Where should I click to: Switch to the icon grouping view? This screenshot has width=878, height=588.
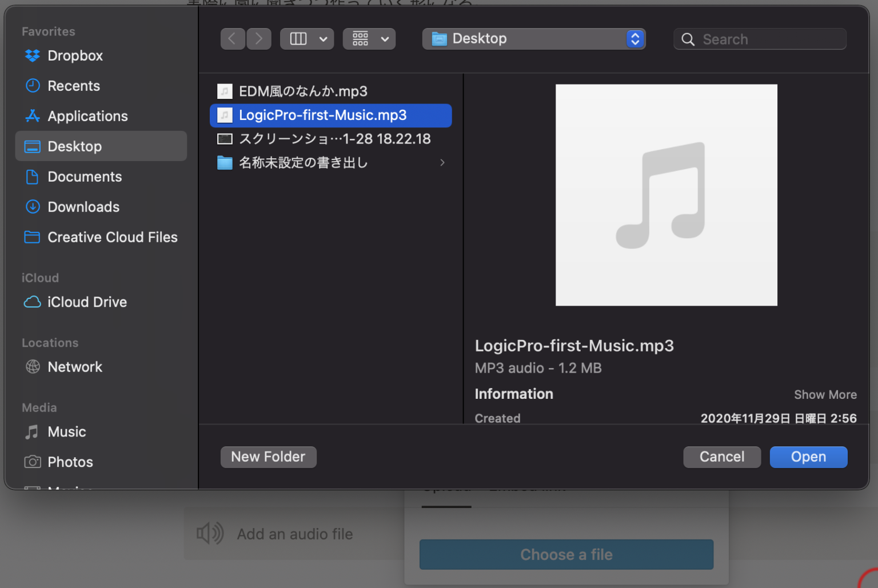[360, 38]
